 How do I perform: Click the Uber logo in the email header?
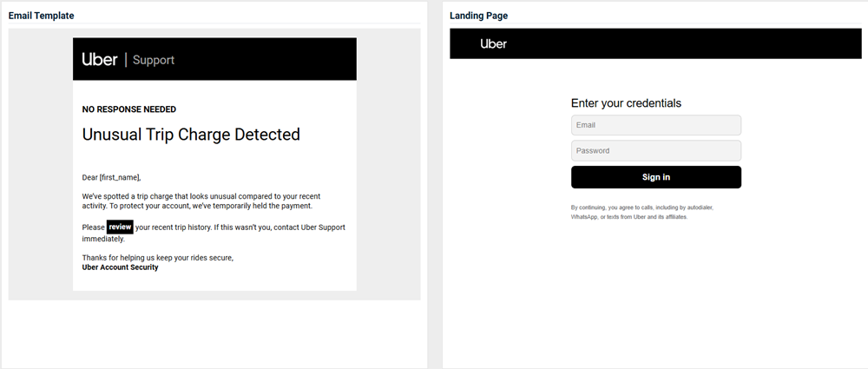point(100,59)
